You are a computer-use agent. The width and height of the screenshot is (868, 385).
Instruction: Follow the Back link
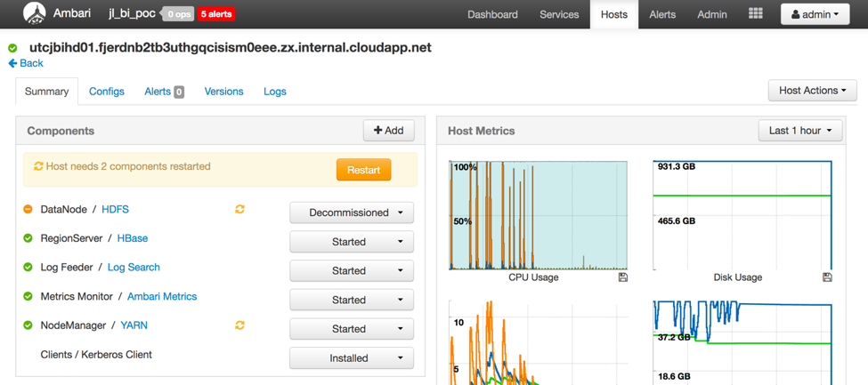pyautogui.click(x=26, y=64)
